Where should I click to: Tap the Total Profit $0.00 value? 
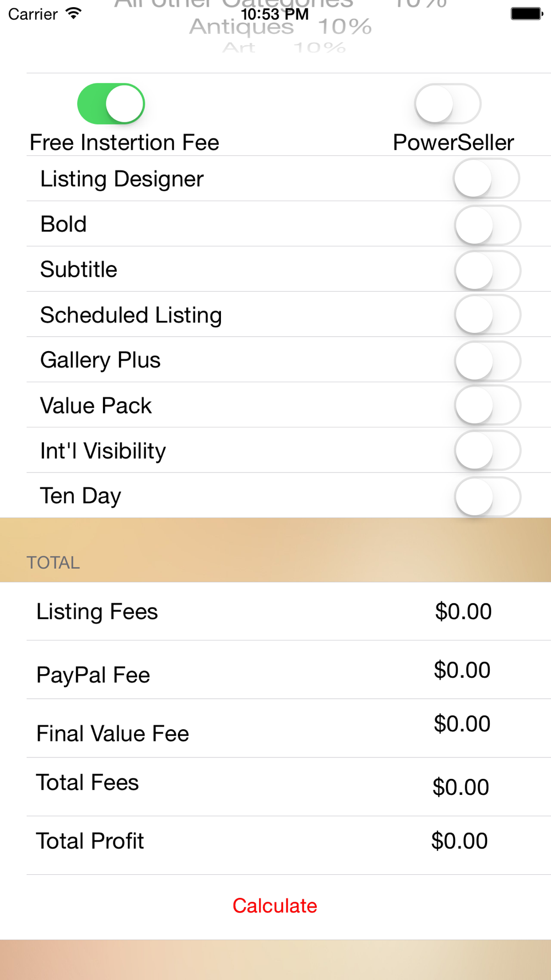(x=459, y=841)
